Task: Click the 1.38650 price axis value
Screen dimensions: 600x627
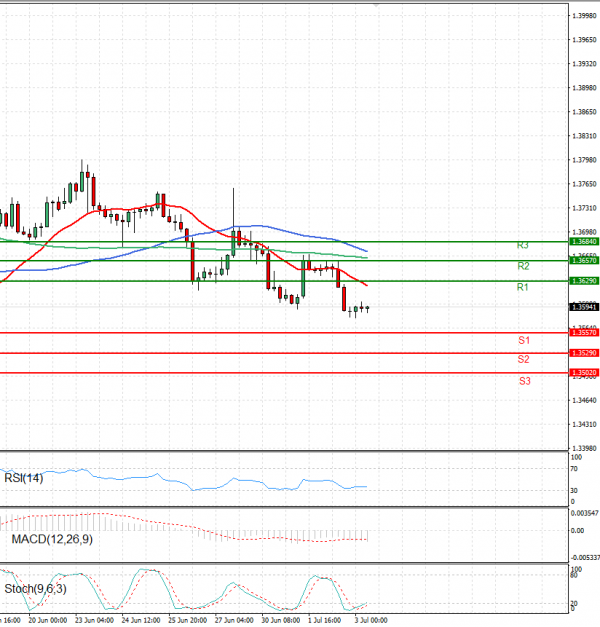Action: 584,112
